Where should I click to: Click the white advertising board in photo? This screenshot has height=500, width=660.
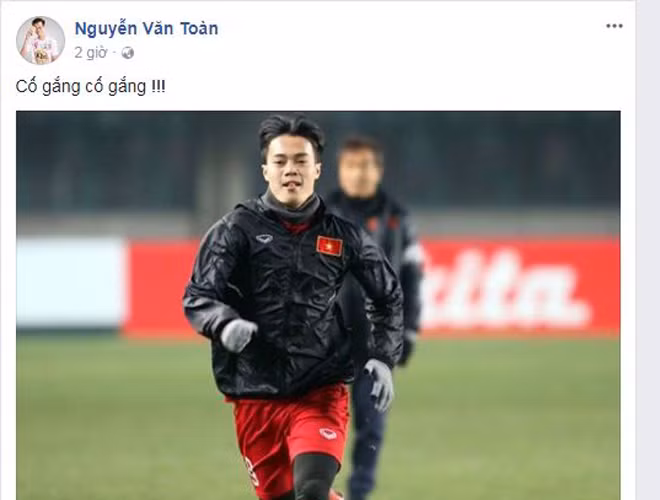point(71,283)
